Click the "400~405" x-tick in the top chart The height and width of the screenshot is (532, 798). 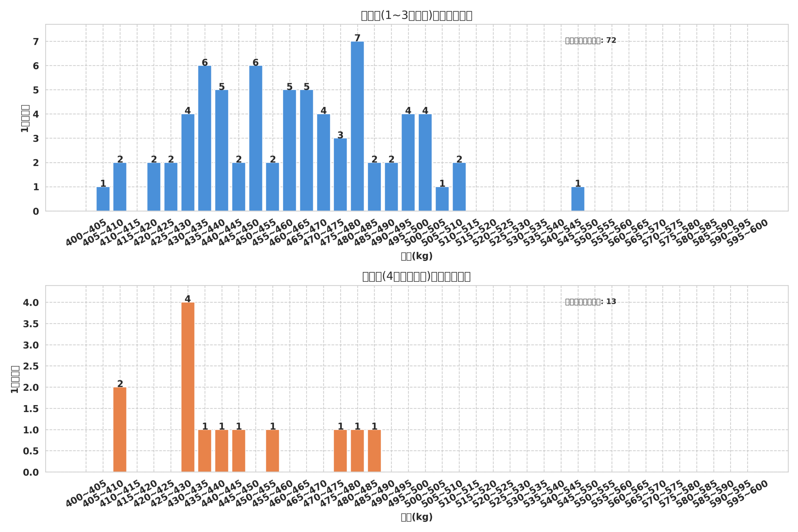pyautogui.click(x=86, y=233)
